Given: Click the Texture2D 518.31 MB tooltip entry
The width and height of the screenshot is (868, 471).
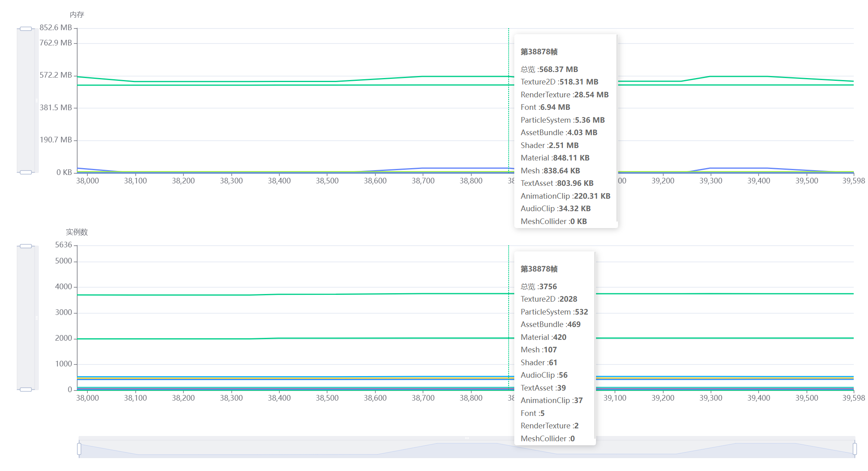Looking at the screenshot, I should pyautogui.click(x=559, y=82).
